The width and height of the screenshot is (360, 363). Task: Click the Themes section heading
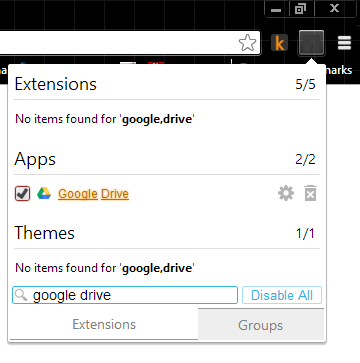(x=45, y=233)
